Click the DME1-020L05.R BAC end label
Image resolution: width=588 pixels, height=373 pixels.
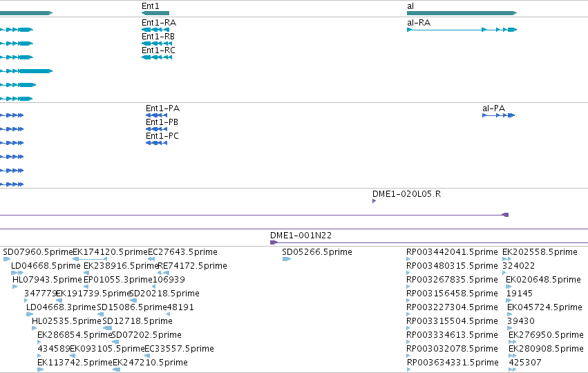(x=406, y=194)
